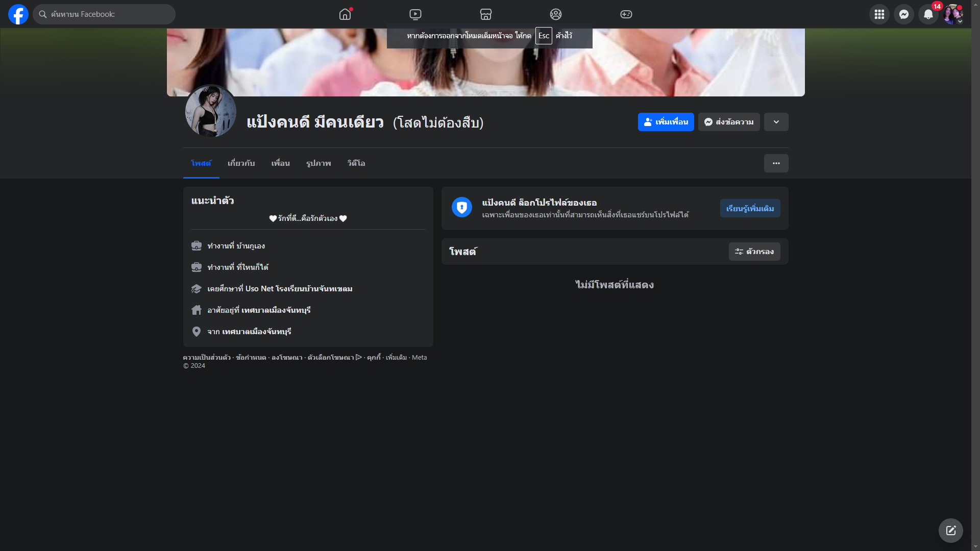
Task: Open the Gaming icon
Action: (626, 14)
